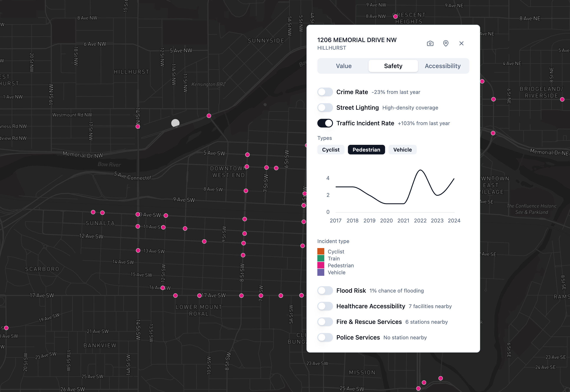Deselect the Pedestrian incident type filter

pyautogui.click(x=366, y=150)
